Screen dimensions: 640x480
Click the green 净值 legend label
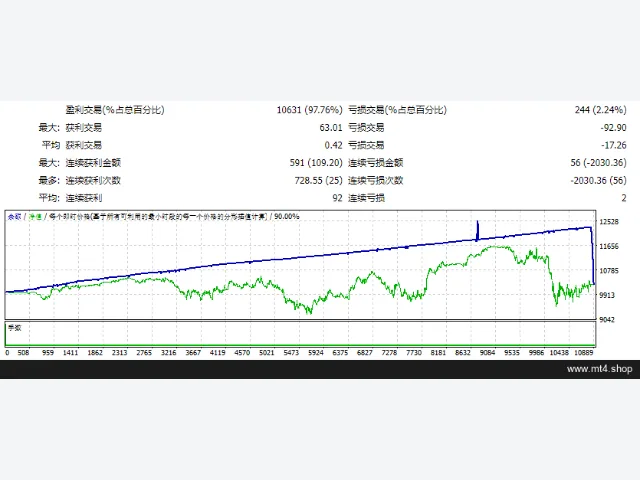click(35, 216)
